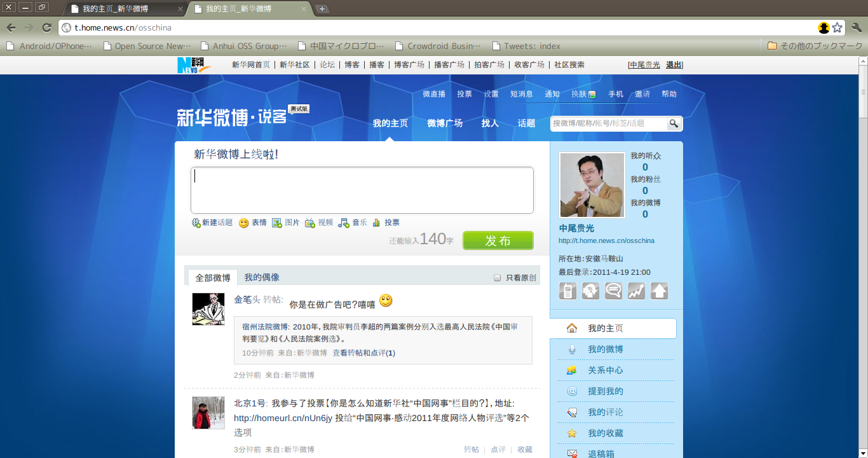The width and height of the screenshot is (868, 458).
Task: Open the homeurl.cn/nUn6jy link
Action: [x=283, y=418]
